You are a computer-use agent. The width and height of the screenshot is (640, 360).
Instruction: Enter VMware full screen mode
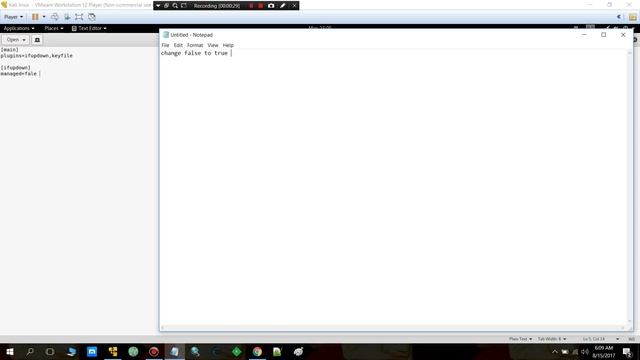coord(79,17)
